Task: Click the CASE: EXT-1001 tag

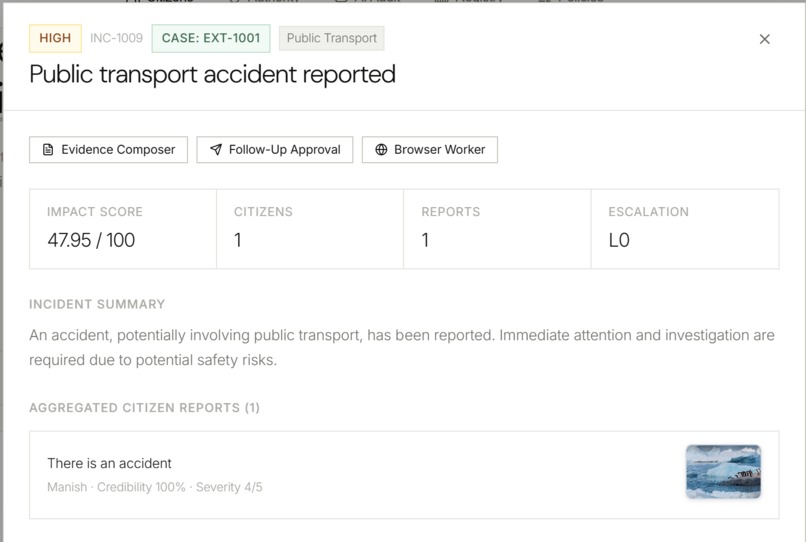Action: point(211,38)
